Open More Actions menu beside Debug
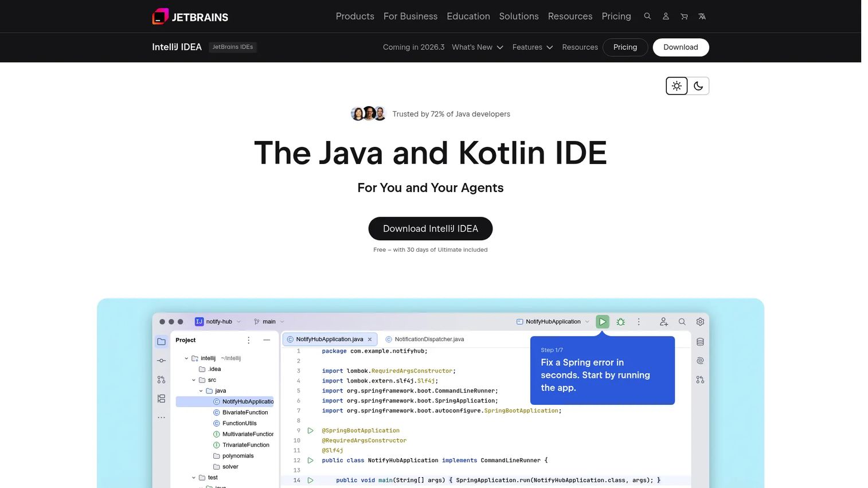This screenshot has width=868, height=488. [639, 322]
